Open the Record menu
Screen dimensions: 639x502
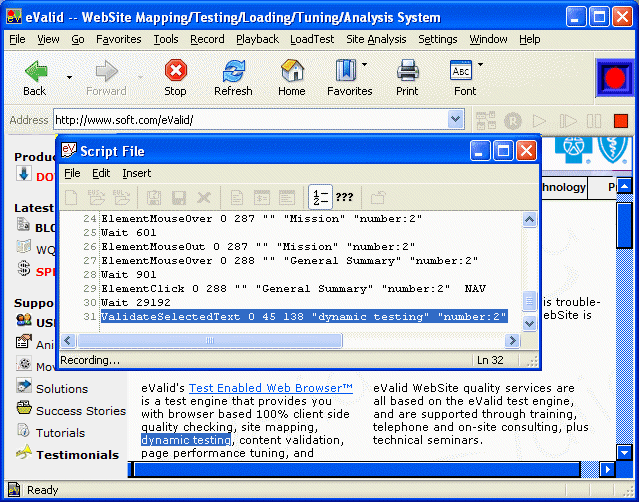207,39
